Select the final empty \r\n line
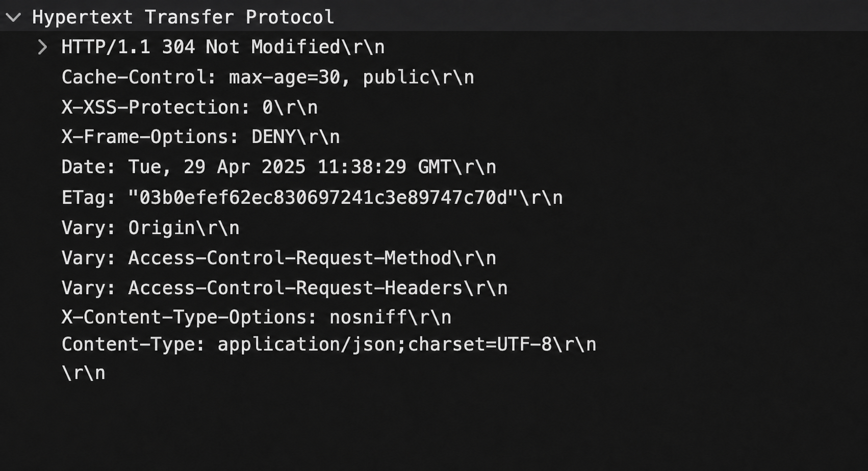The width and height of the screenshot is (868, 471). click(83, 373)
